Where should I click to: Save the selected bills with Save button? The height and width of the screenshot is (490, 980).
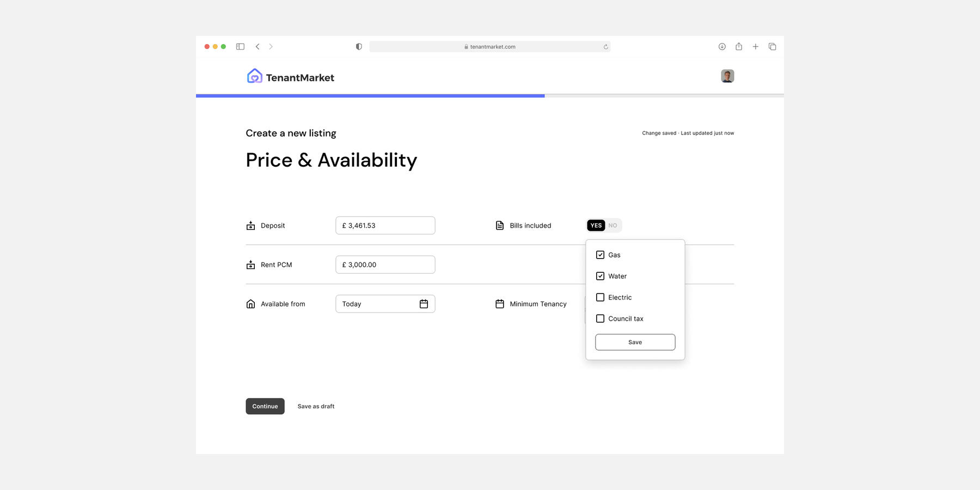(x=635, y=342)
